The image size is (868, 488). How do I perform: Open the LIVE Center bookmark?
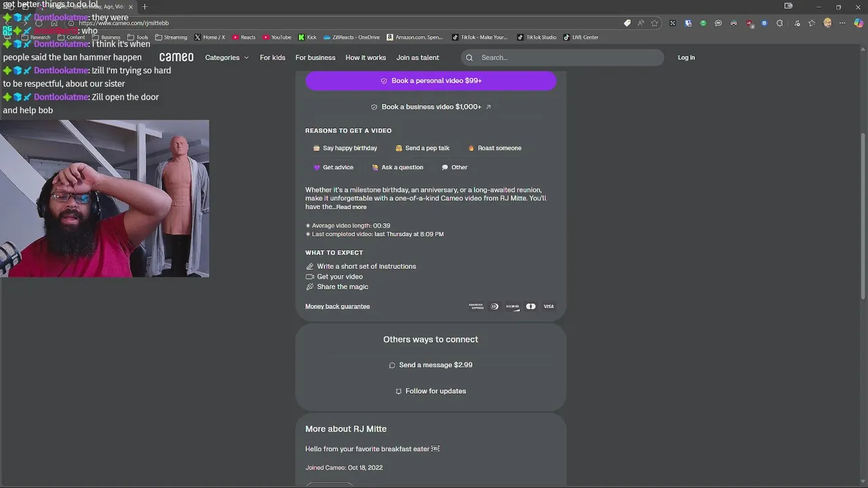(x=580, y=37)
